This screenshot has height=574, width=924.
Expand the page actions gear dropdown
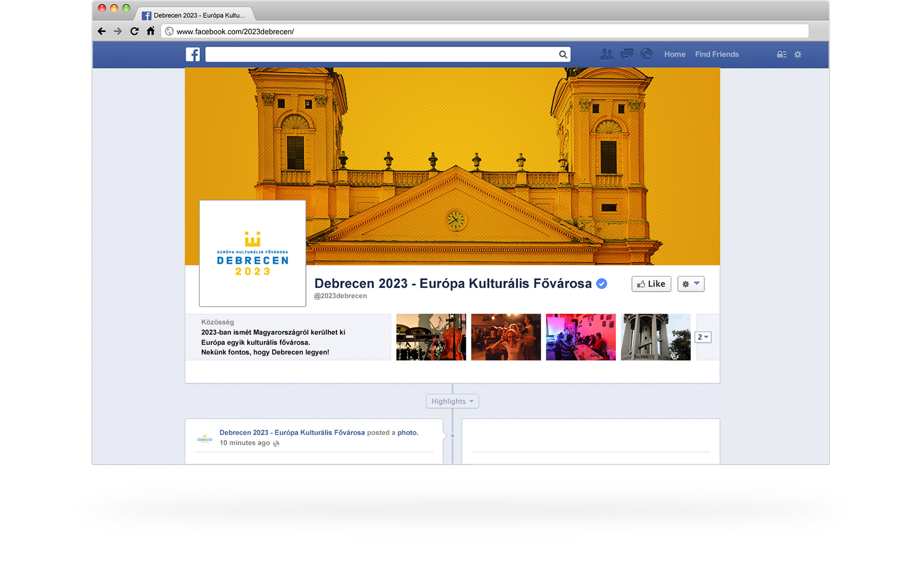691,284
